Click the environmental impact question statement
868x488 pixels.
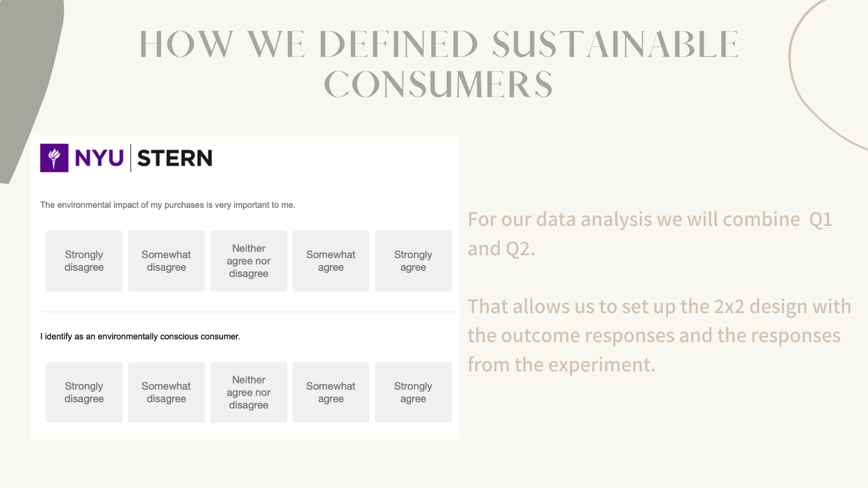(x=168, y=205)
